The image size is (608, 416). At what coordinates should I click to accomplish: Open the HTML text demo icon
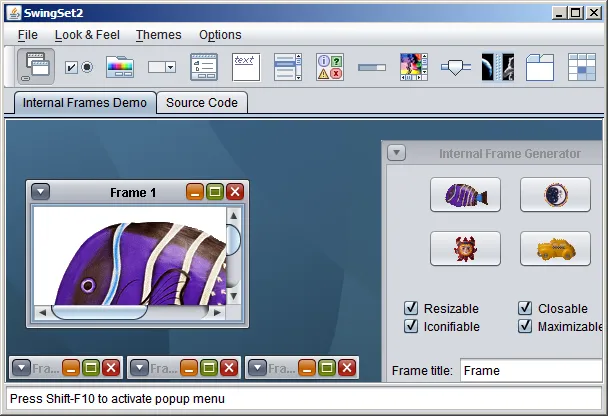point(246,67)
